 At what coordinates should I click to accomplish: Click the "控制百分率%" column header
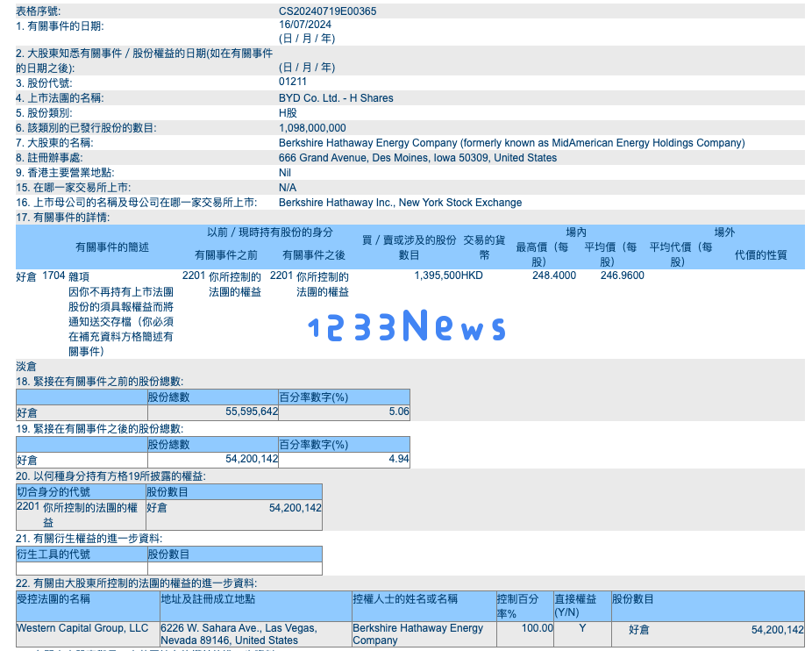pos(518,606)
